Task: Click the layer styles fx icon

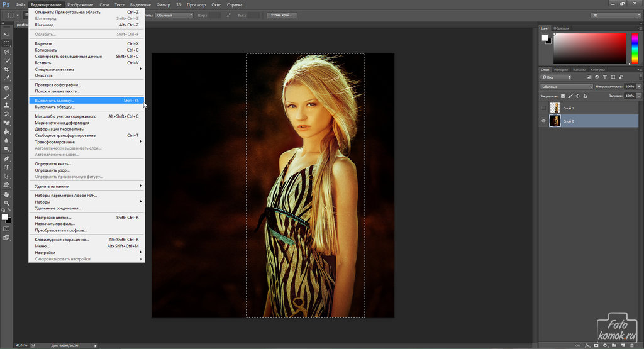Action: click(586, 345)
